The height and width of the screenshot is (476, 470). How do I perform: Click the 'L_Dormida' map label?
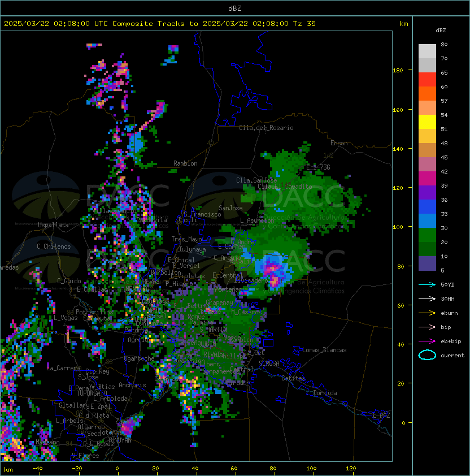coord(321,393)
